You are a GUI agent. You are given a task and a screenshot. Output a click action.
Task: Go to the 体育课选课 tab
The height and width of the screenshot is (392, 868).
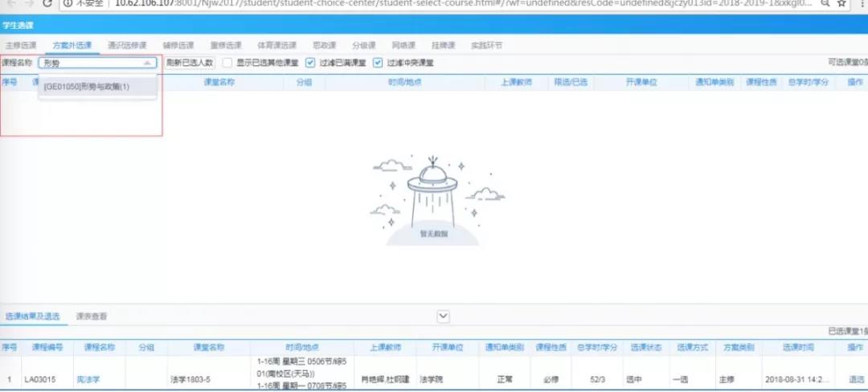(276, 45)
